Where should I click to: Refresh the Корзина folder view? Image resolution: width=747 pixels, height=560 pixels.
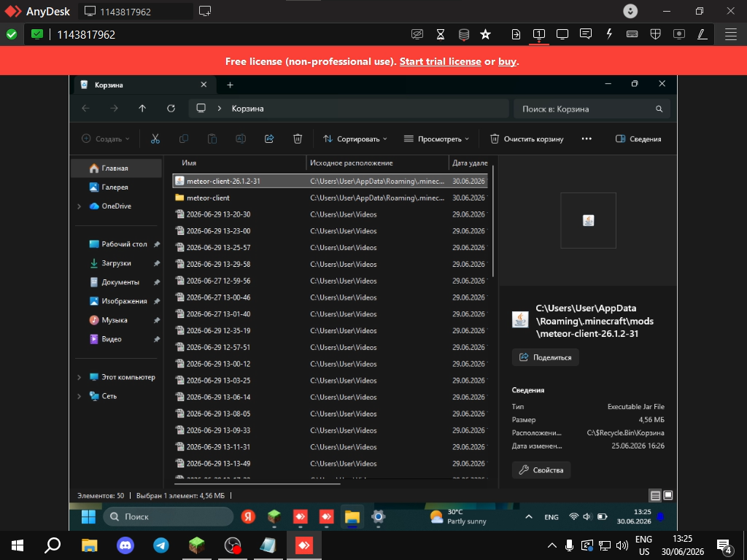171,109
